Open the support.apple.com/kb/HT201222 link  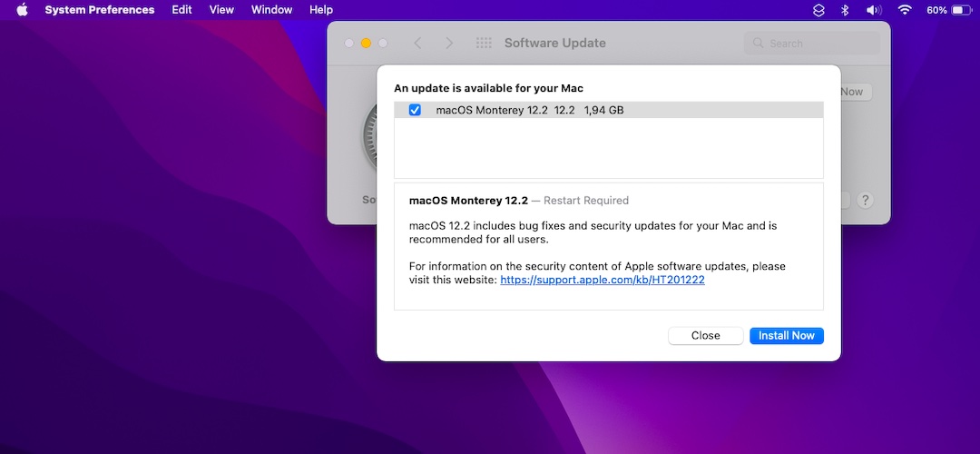pos(603,281)
